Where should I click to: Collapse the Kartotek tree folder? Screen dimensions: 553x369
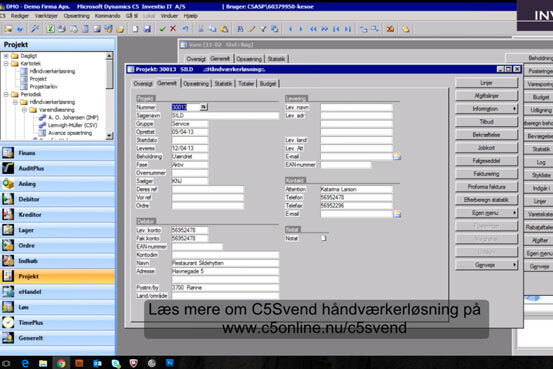[6, 64]
